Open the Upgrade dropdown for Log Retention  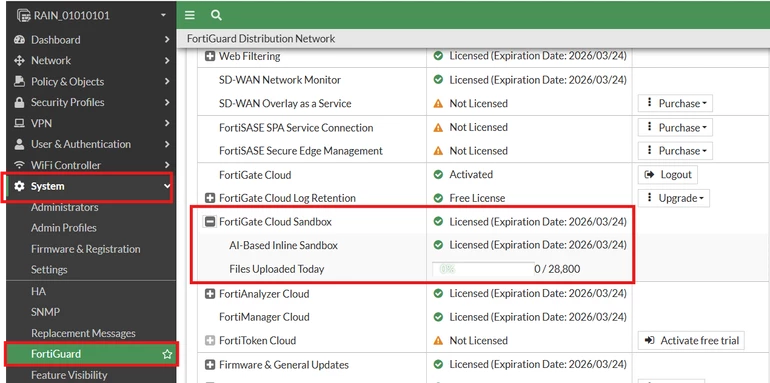pos(673,198)
